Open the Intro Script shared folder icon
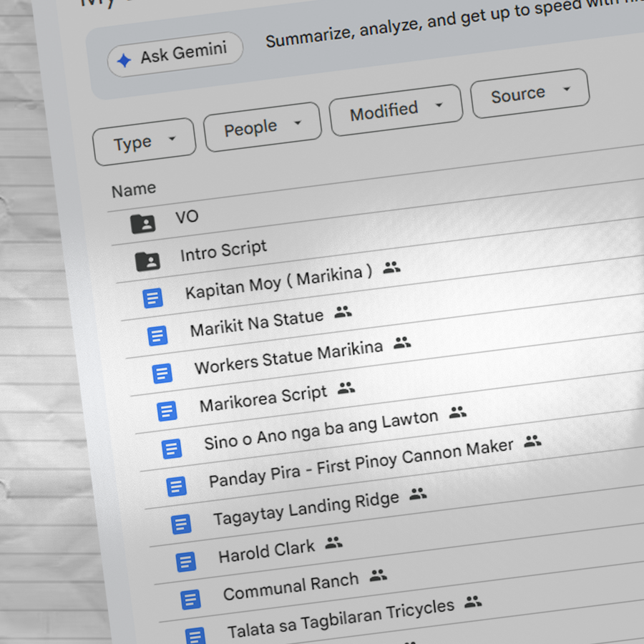644x644 pixels. [x=148, y=261]
